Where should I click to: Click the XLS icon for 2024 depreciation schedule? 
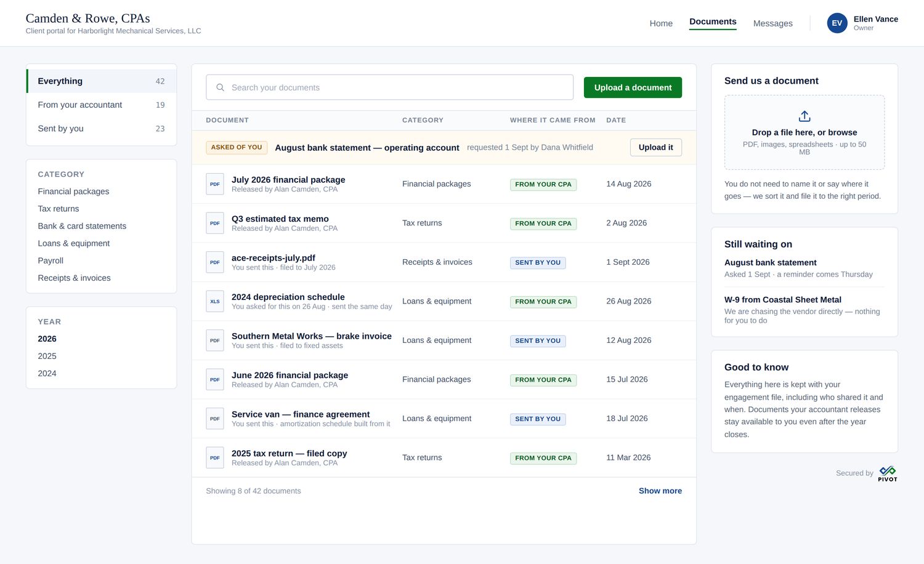point(215,301)
